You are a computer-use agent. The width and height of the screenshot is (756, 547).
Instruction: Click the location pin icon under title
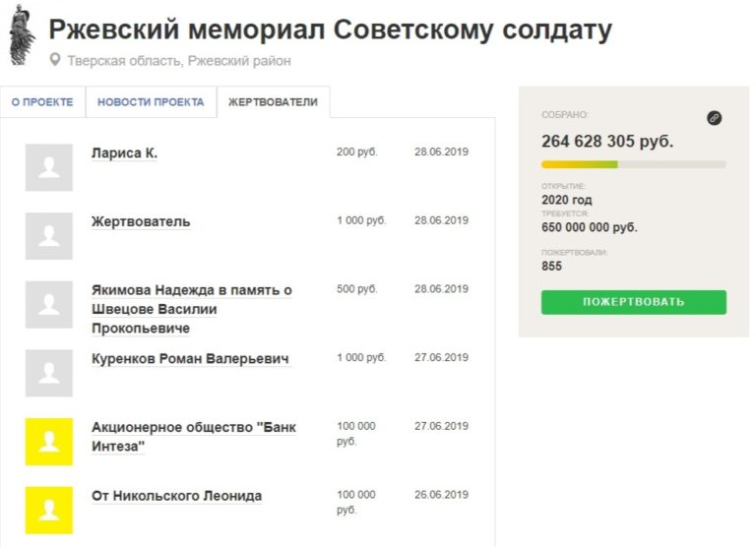tap(55, 60)
